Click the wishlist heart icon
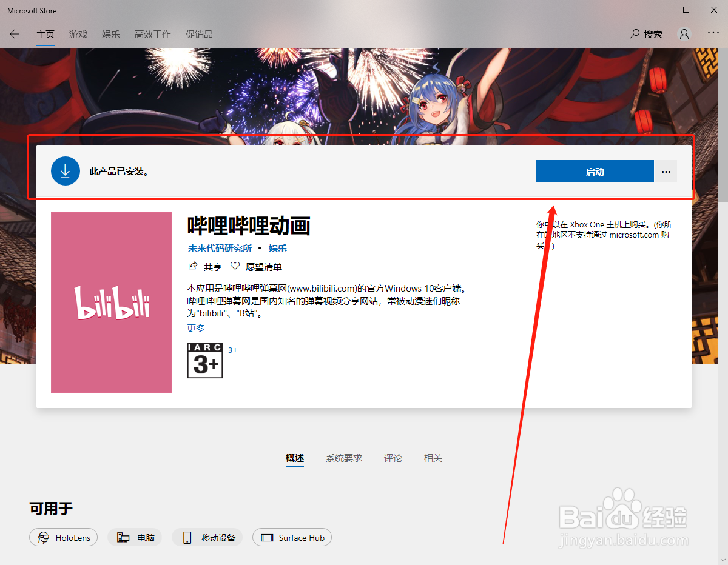This screenshot has height=565, width=728. [235, 266]
